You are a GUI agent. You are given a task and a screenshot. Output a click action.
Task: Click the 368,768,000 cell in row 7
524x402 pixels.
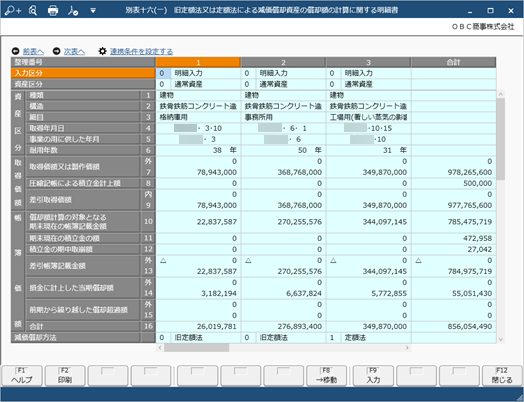[x=283, y=172]
